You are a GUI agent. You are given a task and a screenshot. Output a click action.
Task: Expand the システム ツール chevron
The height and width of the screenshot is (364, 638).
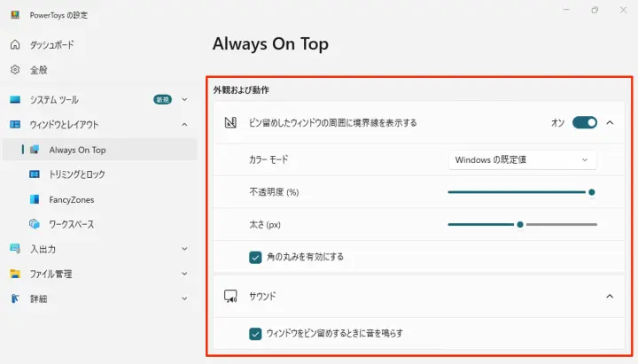click(184, 100)
